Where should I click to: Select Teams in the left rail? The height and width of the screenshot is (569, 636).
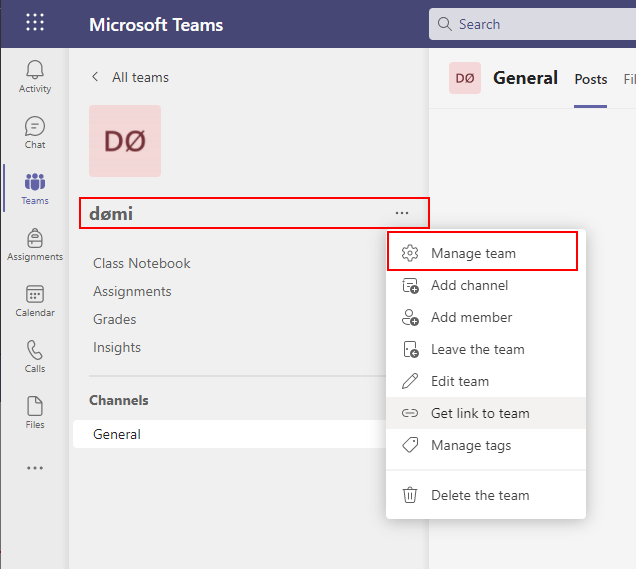coord(35,189)
